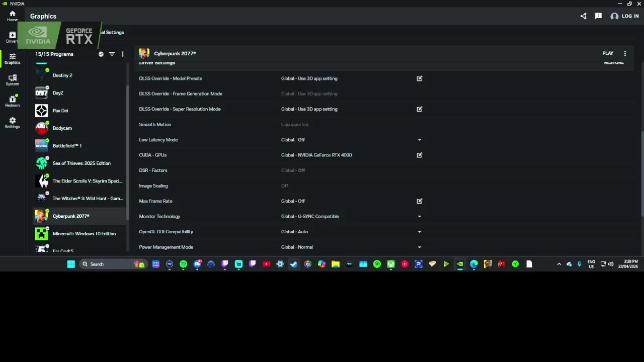Open the Windows Start menu
This screenshot has width=644, height=362.
[71, 264]
